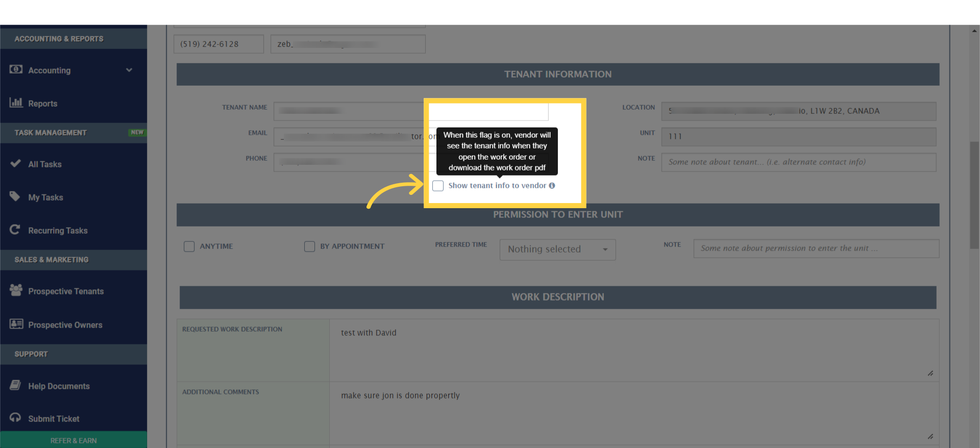Image resolution: width=980 pixels, height=448 pixels.
Task: Click the All Tasks checkmark icon
Action: coord(15,163)
